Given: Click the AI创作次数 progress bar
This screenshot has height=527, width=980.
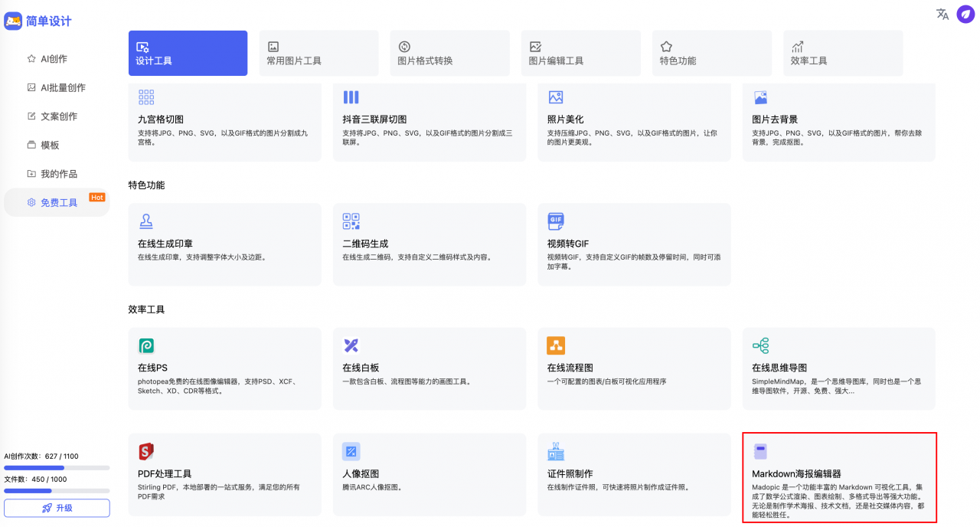Looking at the screenshot, I should [57, 467].
